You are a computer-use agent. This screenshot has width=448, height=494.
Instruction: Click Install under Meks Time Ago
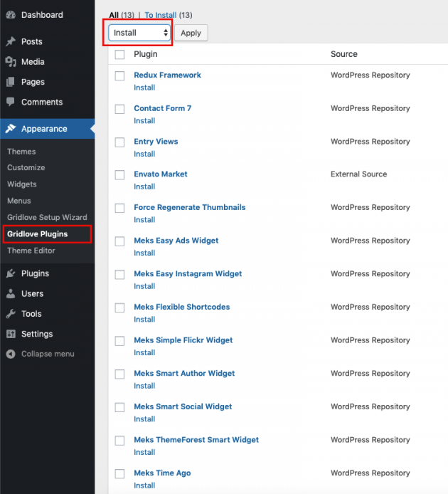(x=144, y=485)
